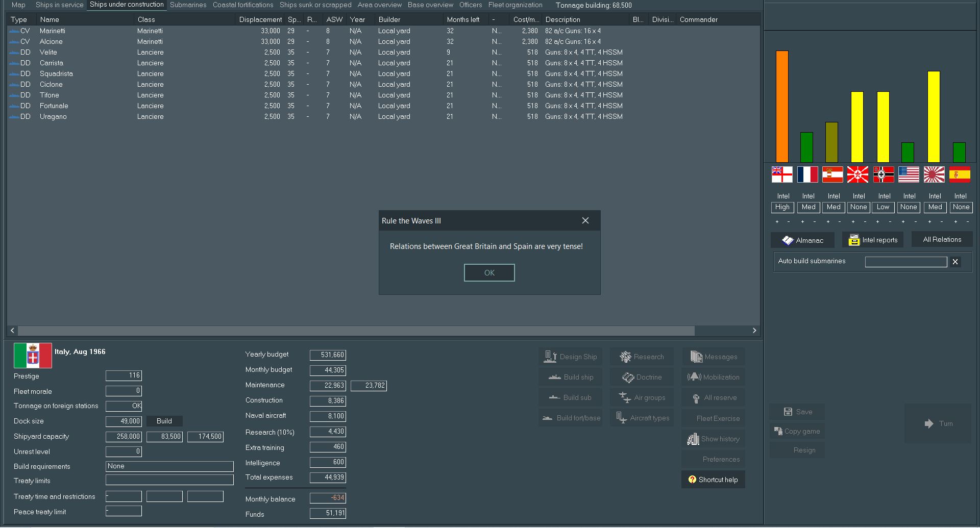
Task: Increase intel on Great Britain with plus
Action: (777, 221)
